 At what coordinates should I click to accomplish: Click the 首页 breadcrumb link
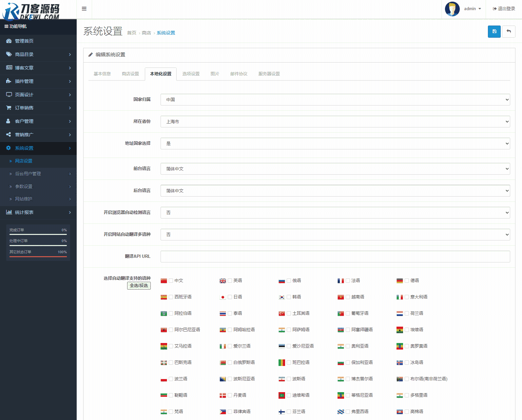[x=132, y=33]
